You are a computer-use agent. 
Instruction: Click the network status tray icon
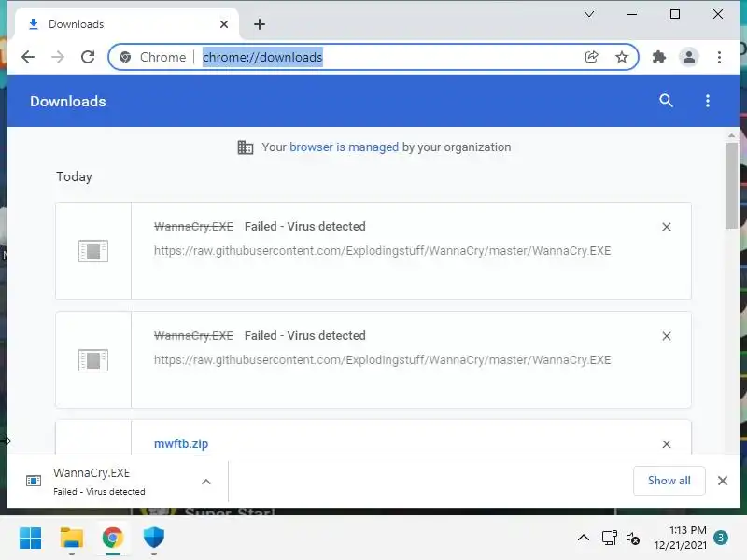(610, 539)
